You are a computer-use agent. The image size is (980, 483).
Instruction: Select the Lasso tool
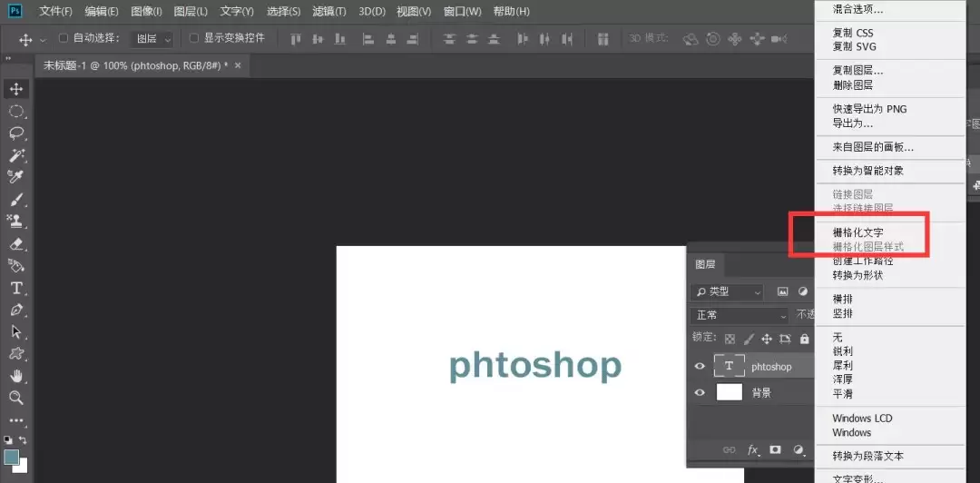(16, 133)
